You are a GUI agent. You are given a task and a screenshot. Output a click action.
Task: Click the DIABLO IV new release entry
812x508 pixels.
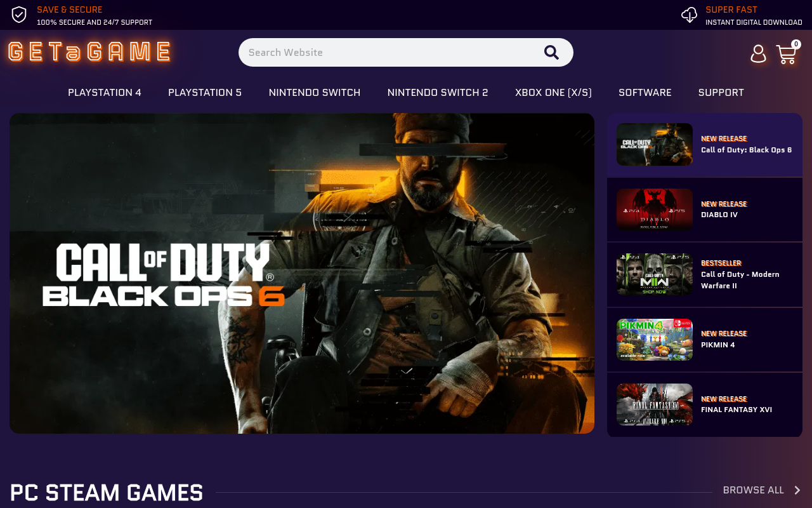pos(719,214)
